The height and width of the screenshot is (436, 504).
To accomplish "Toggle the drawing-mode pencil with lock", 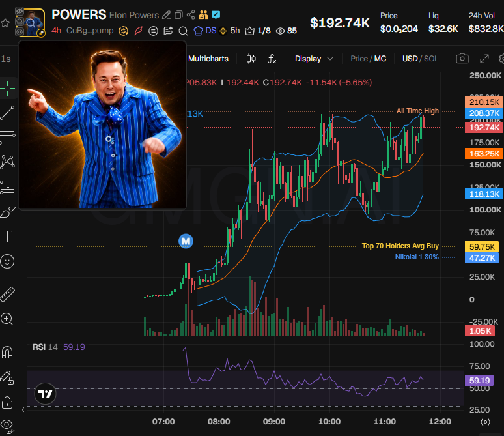I will [x=7, y=377].
